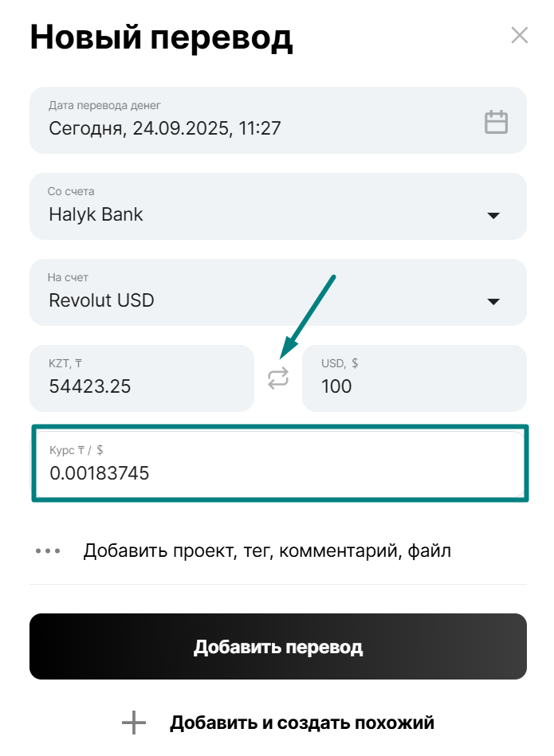Click the three dots more options icon

(49, 550)
